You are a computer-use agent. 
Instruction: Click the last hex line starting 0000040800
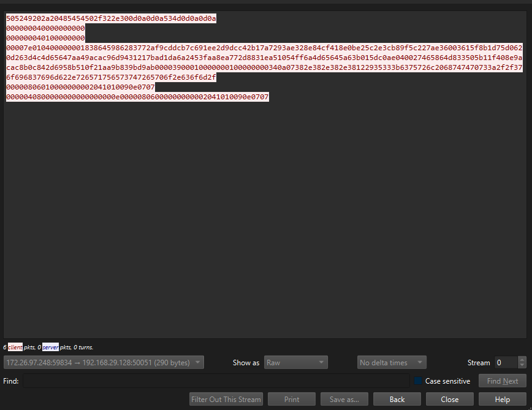pyautogui.click(x=137, y=97)
